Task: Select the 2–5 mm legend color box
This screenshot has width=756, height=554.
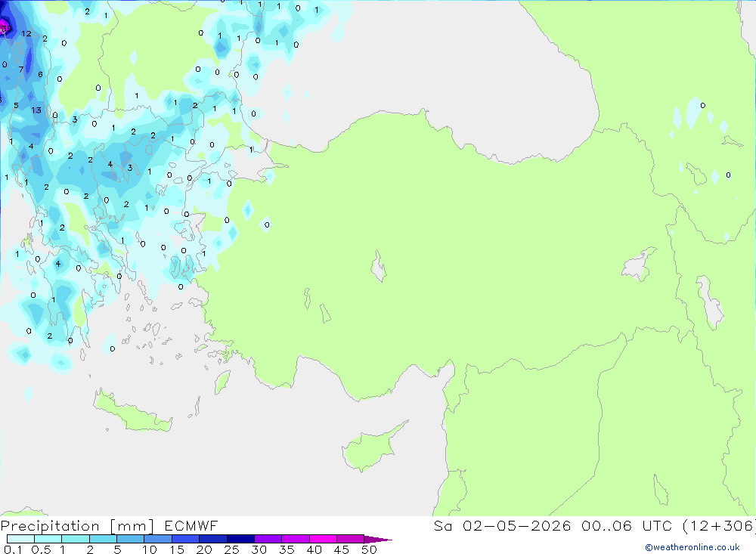Action: pyautogui.click(x=103, y=539)
